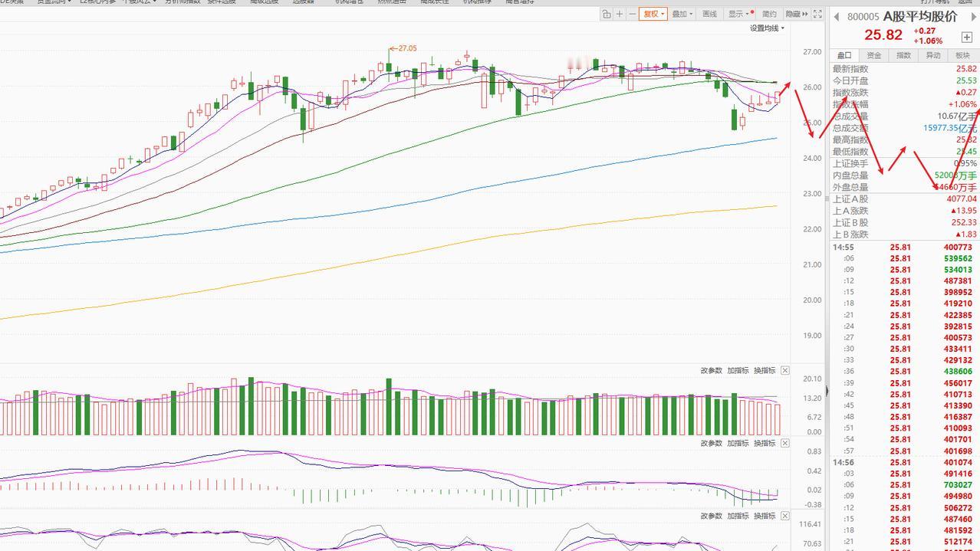The height and width of the screenshot is (551, 980).
Task: Select the tick row with volume 438606
Action: point(905,372)
